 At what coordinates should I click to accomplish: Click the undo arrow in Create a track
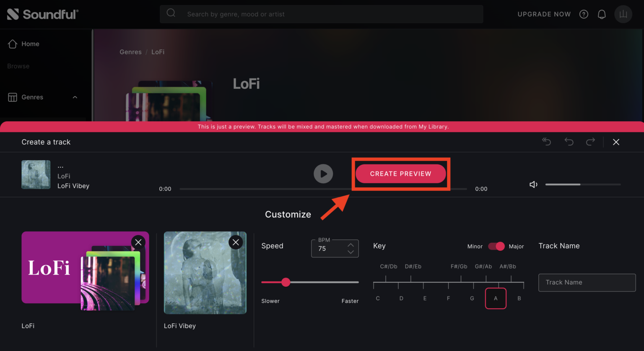pos(569,142)
